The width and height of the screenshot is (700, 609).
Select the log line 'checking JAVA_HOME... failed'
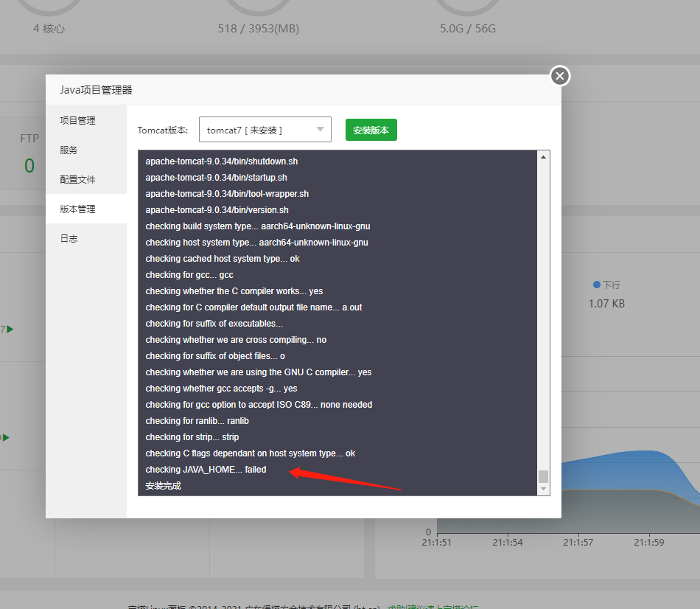point(206,470)
